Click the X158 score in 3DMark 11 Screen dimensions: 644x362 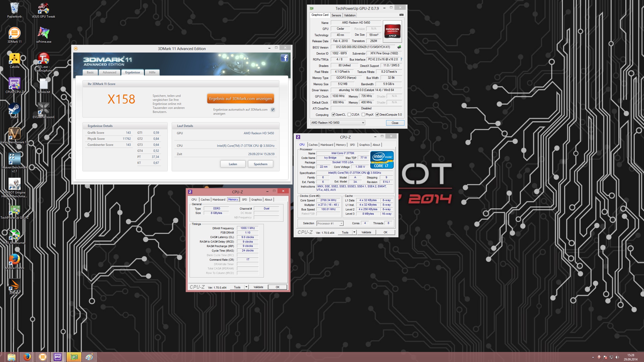(x=121, y=99)
